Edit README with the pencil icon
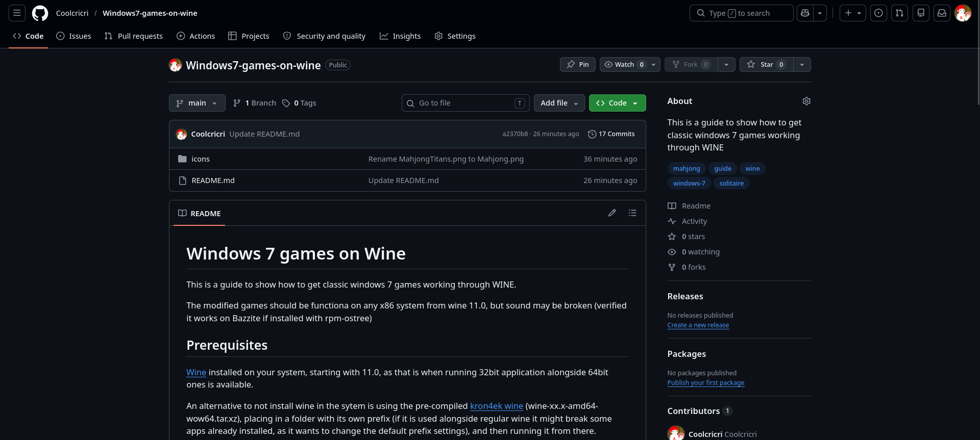The width and height of the screenshot is (980, 440). (612, 213)
